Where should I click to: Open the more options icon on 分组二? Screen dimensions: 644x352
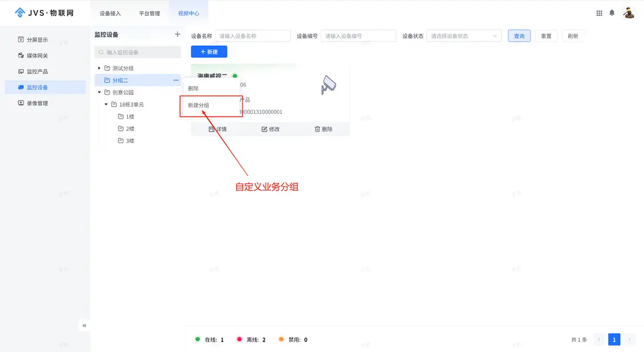point(175,80)
